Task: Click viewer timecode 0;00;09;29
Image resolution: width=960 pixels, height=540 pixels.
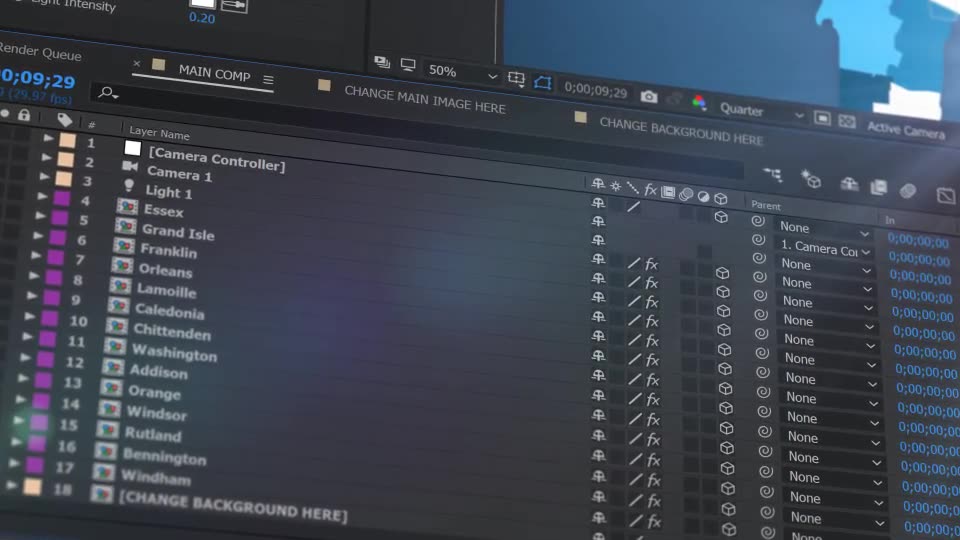Action: pos(596,90)
